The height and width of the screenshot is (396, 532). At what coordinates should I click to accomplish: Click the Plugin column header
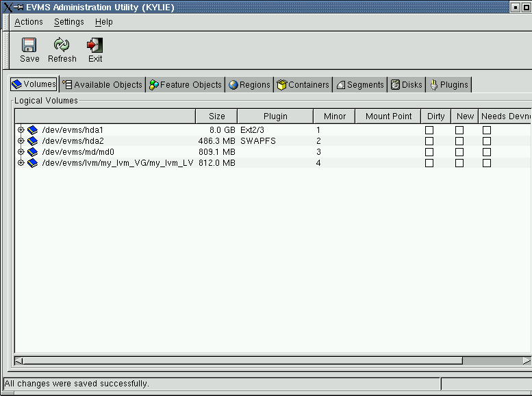275,116
